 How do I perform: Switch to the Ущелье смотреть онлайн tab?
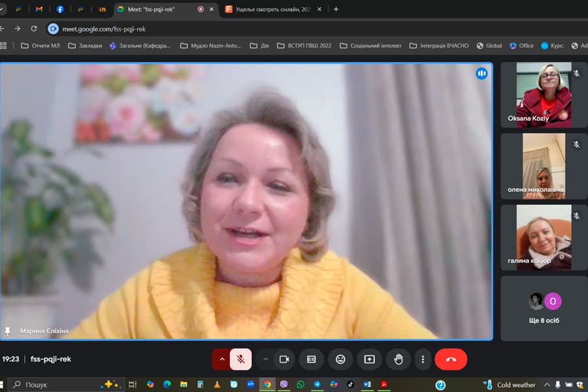(x=273, y=9)
